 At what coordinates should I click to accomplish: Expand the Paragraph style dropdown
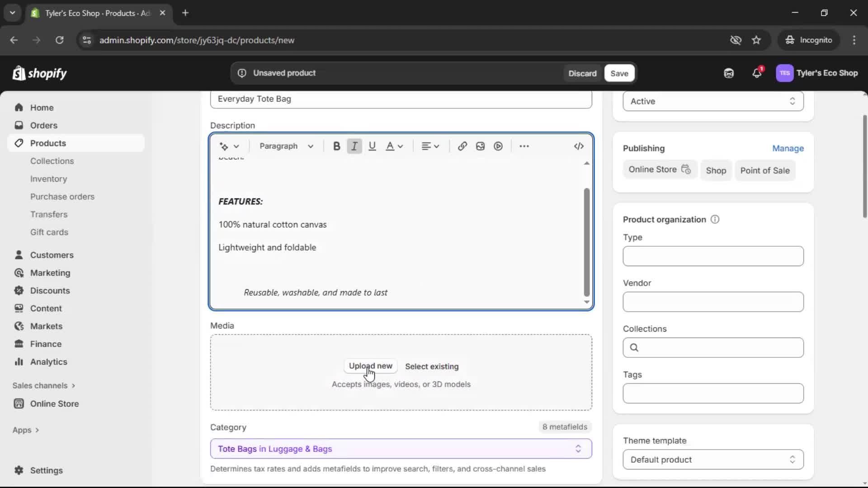click(x=287, y=146)
